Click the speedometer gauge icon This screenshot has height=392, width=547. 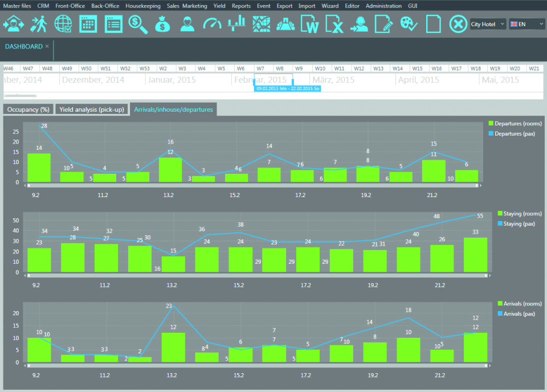click(x=211, y=24)
